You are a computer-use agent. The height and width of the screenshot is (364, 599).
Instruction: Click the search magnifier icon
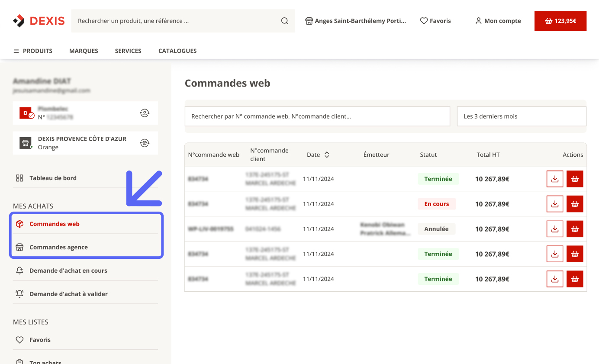coord(285,21)
